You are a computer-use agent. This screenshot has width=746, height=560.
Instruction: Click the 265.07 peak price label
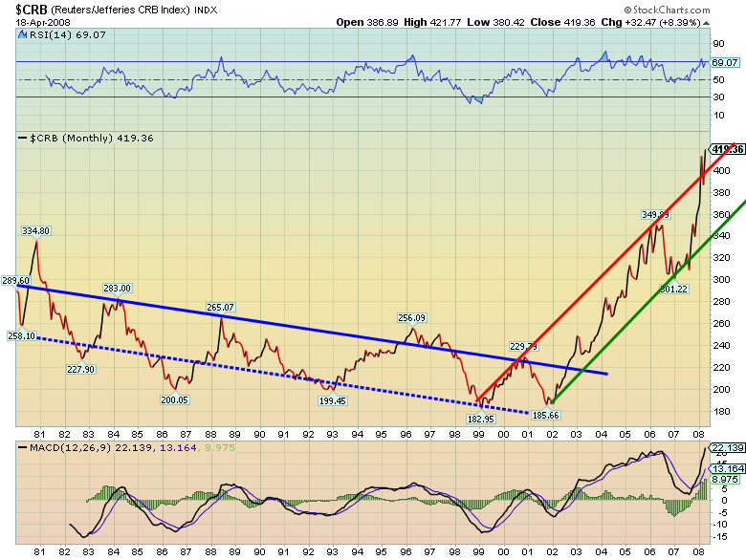pyautogui.click(x=220, y=307)
